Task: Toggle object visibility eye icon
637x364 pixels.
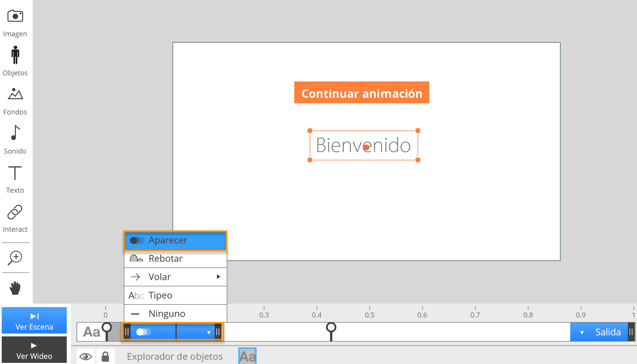Action: (x=86, y=357)
